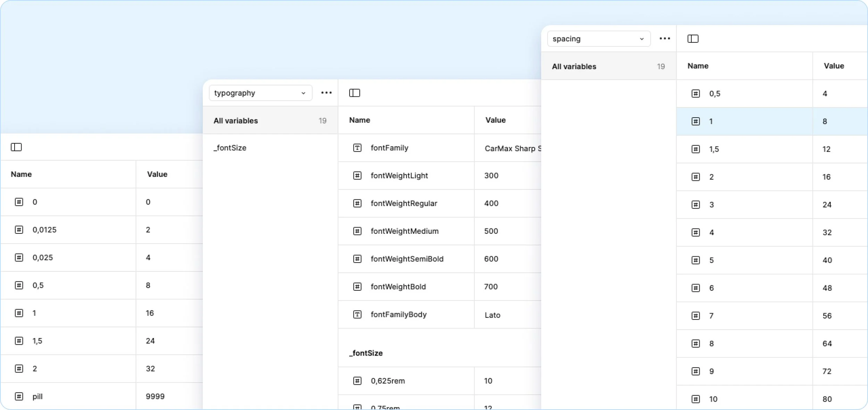Click string type icon for fontFamilyBody

(x=357, y=314)
